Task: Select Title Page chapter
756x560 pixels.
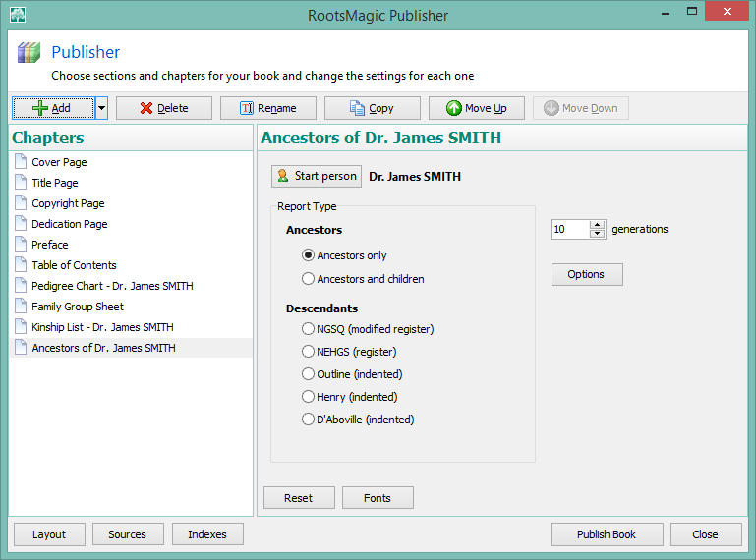Action: pos(131,183)
